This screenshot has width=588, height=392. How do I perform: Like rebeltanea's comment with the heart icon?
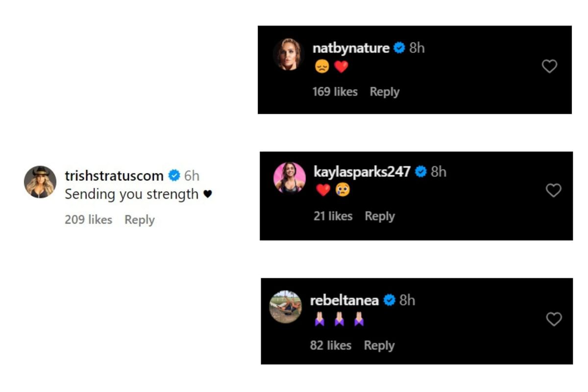(x=554, y=319)
